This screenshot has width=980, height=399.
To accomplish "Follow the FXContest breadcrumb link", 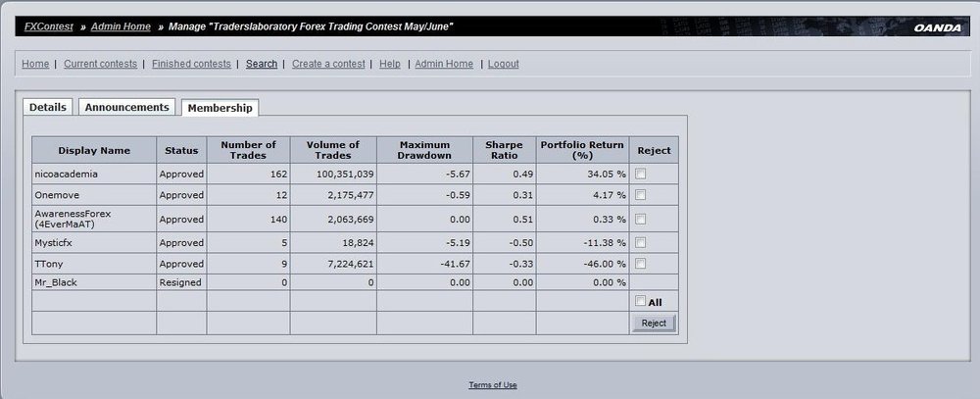I will pos(49,26).
